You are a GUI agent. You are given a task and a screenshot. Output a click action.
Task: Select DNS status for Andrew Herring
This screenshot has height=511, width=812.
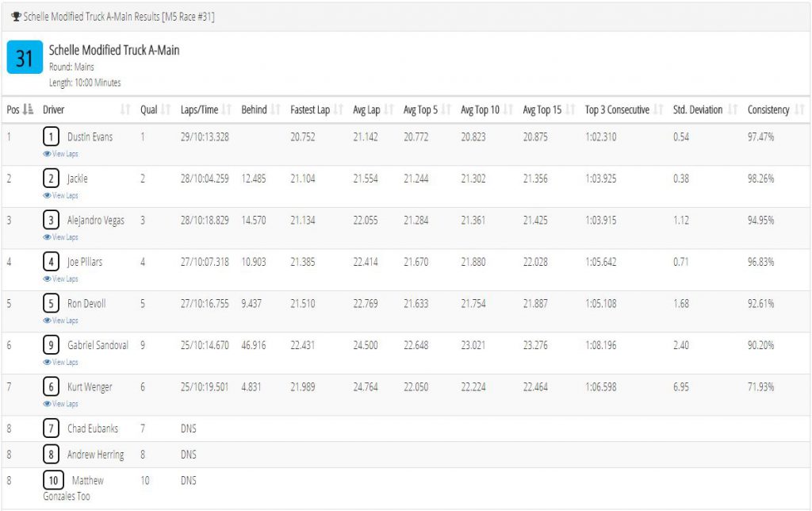coord(189,455)
